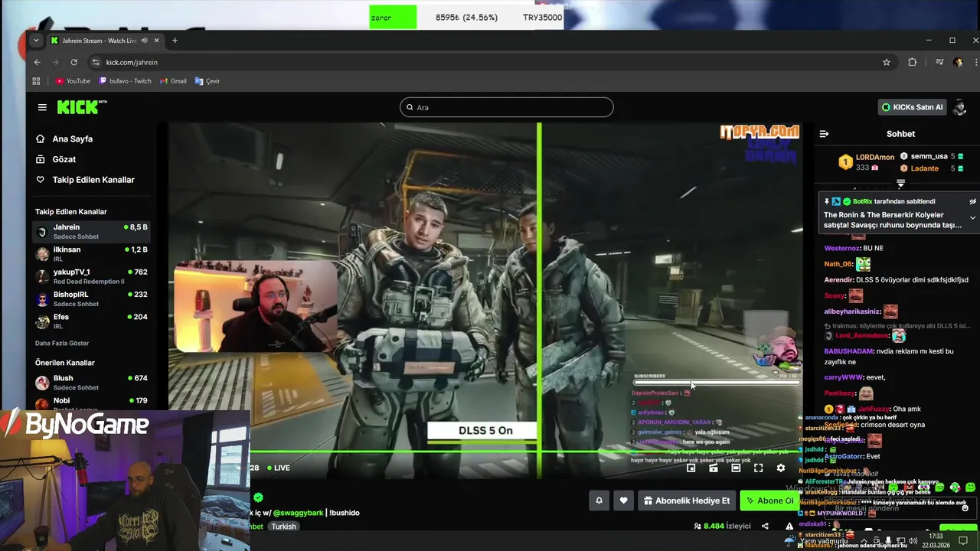Open the Çevir bookmark
The width and height of the screenshot is (980, 551).
207,81
